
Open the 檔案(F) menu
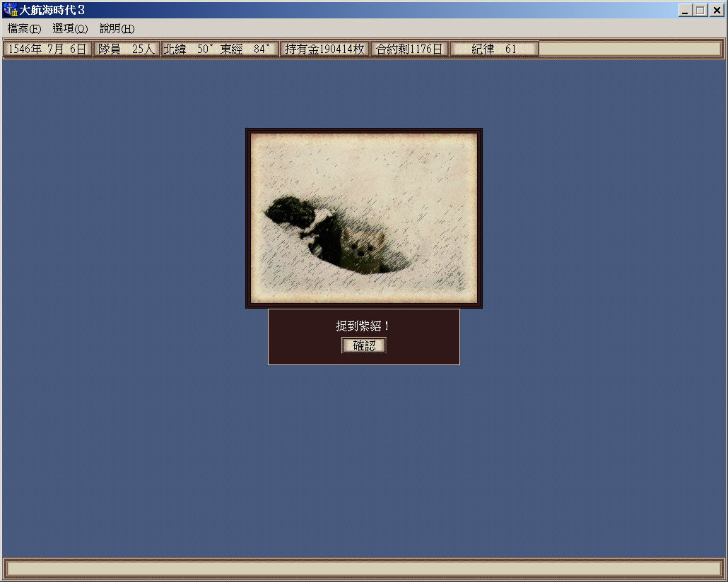pyautogui.click(x=24, y=29)
